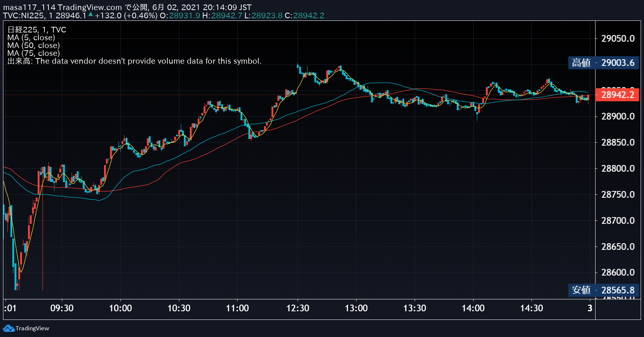Viewport: 644px width, 337px height.
Task: Click the 28700.0 price axis label
Action: tap(618, 220)
